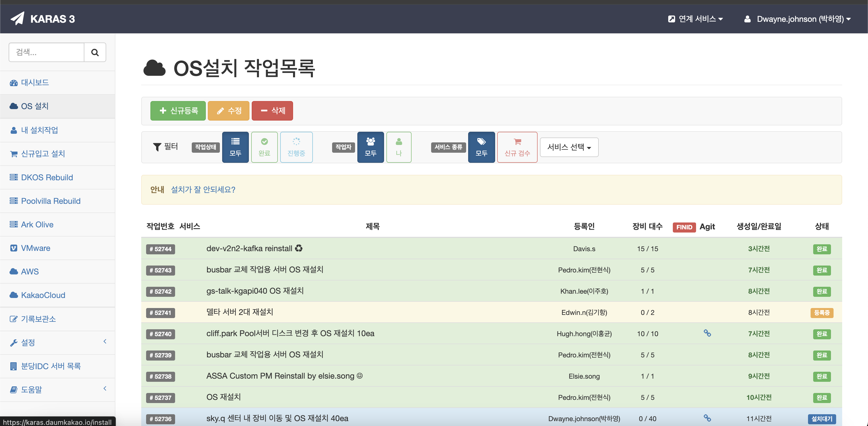Click registrant 'Hugh.hong(이홍균)'

[584, 334]
